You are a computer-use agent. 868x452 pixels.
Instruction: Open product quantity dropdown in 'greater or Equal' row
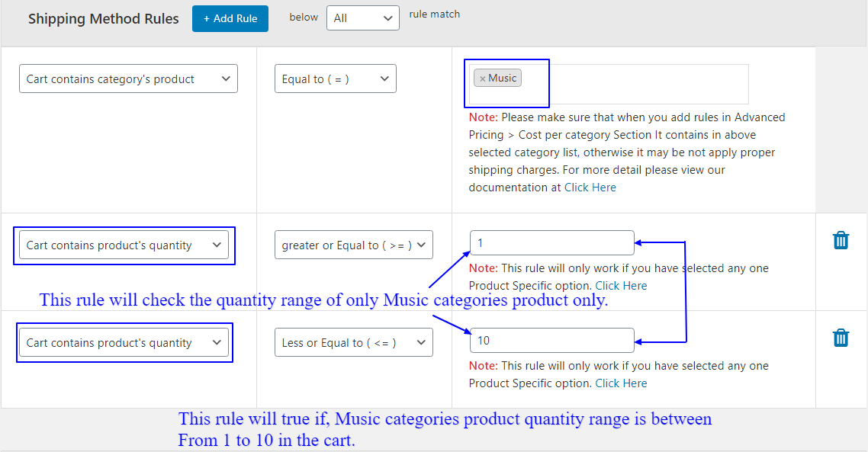point(124,245)
